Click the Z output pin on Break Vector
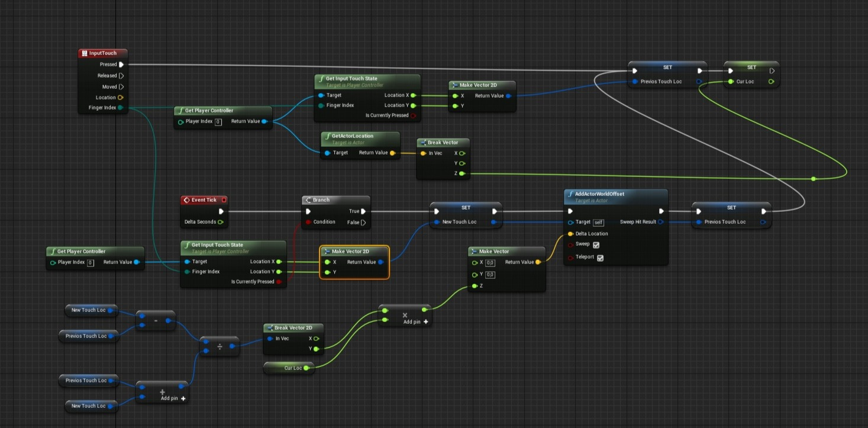Viewport: 868px width, 428px height. pyautogui.click(x=462, y=174)
